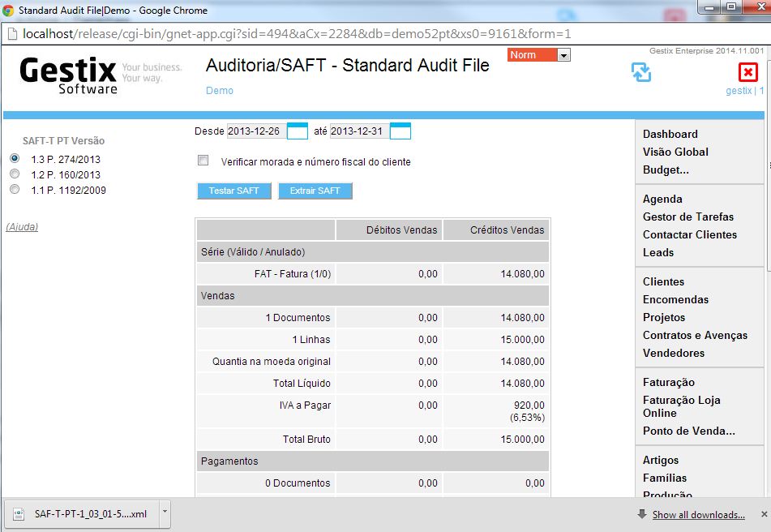Click the Quantia na moeda original label
The image size is (771, 532).
pos(272,362)
